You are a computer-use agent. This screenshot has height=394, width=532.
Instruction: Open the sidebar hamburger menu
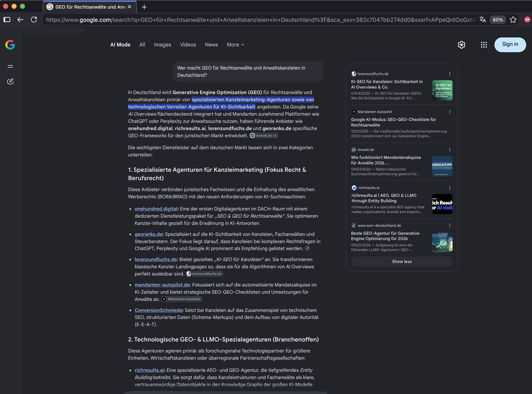click(x=10, y=66)
